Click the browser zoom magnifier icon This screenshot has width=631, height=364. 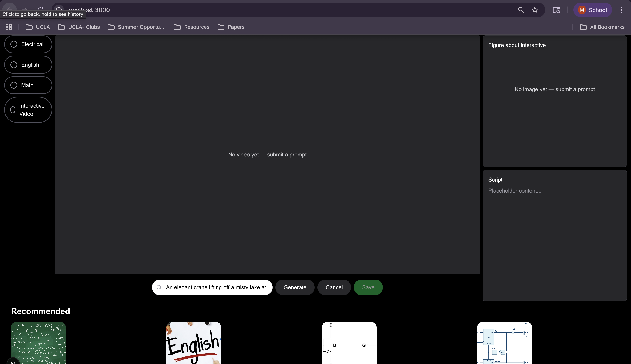521,10
